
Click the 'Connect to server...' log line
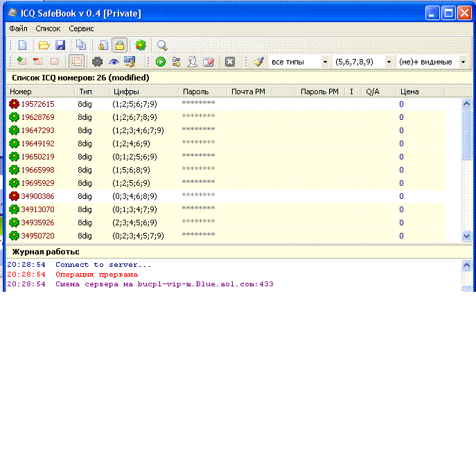click(x=103, y=265)
